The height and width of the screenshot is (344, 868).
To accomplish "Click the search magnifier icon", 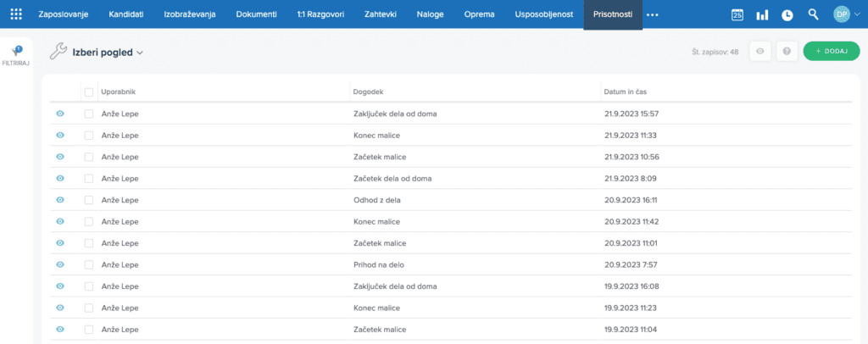I will click(813, 14).
